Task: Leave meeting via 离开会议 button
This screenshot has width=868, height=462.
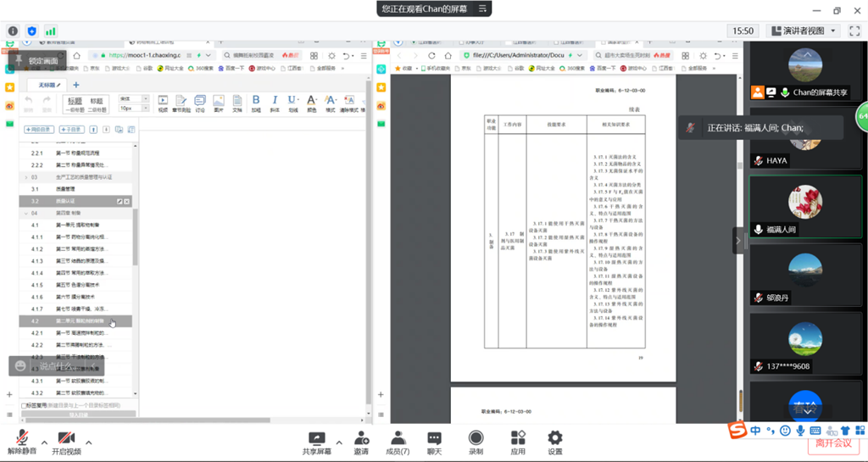Action: [x=833, y=443]
